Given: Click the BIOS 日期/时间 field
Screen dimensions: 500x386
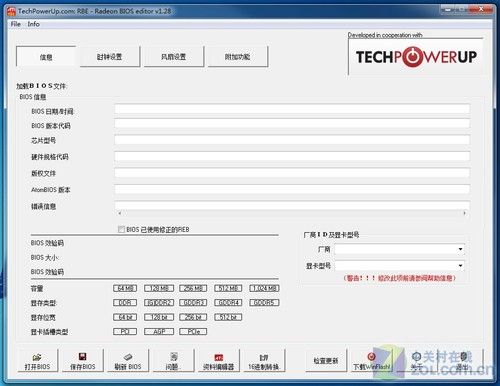Looking at the screenshot, I should tap(292, 109).
